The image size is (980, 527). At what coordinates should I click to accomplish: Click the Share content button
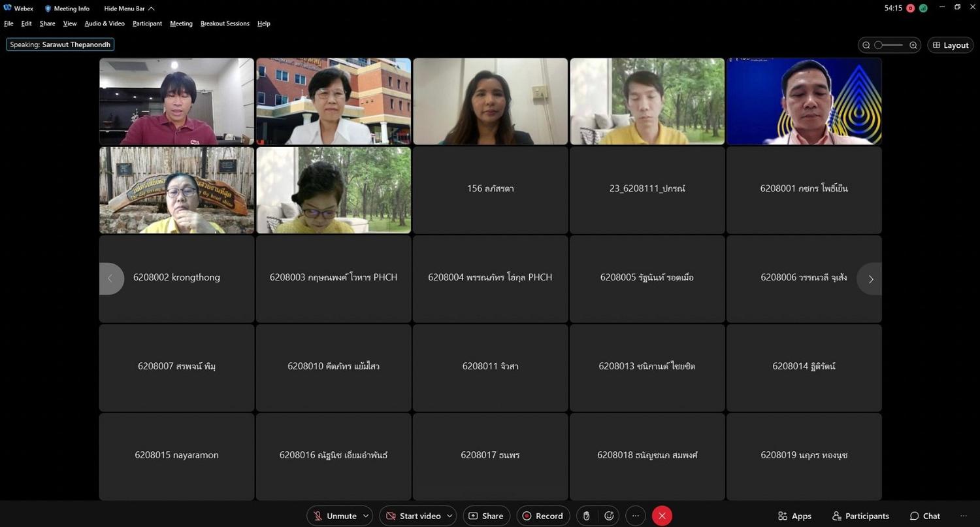(487, 516)
